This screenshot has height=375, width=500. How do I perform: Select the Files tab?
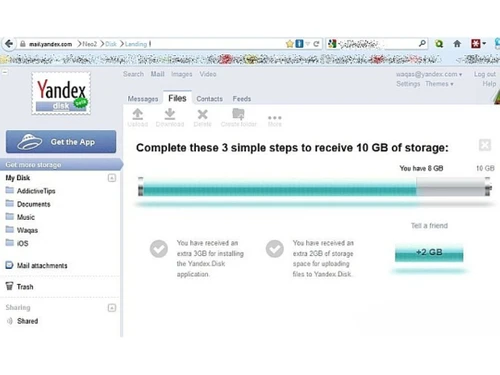(177, 98)
